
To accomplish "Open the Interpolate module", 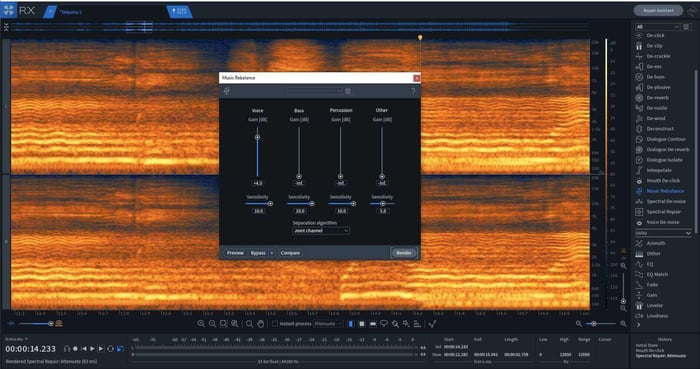I will point(659,170).
